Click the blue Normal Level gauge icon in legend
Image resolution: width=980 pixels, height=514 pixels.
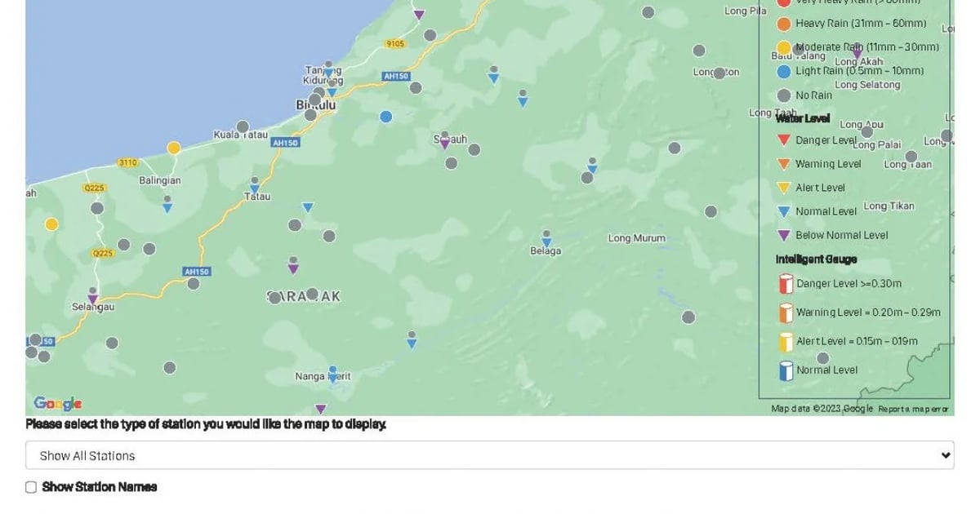pos(786,369)
